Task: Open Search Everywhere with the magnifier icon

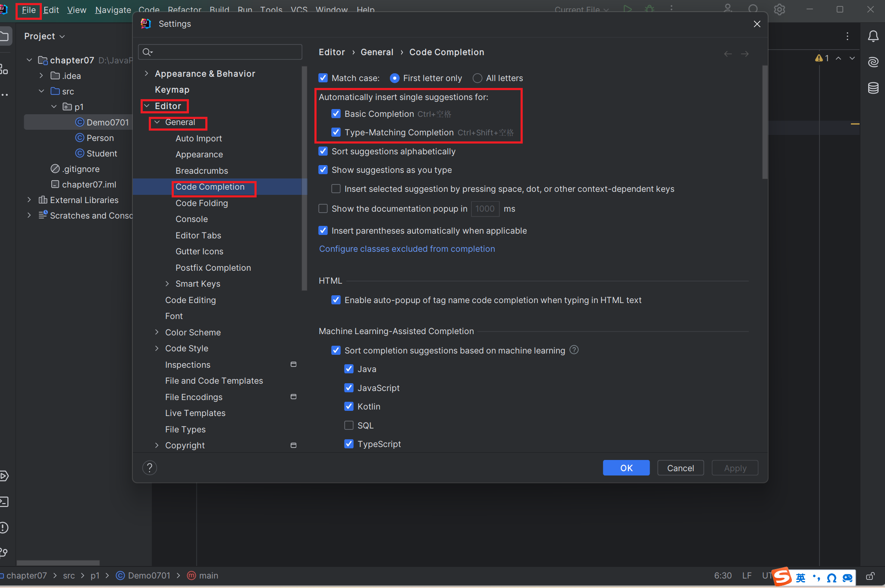Action: (753, 9)
